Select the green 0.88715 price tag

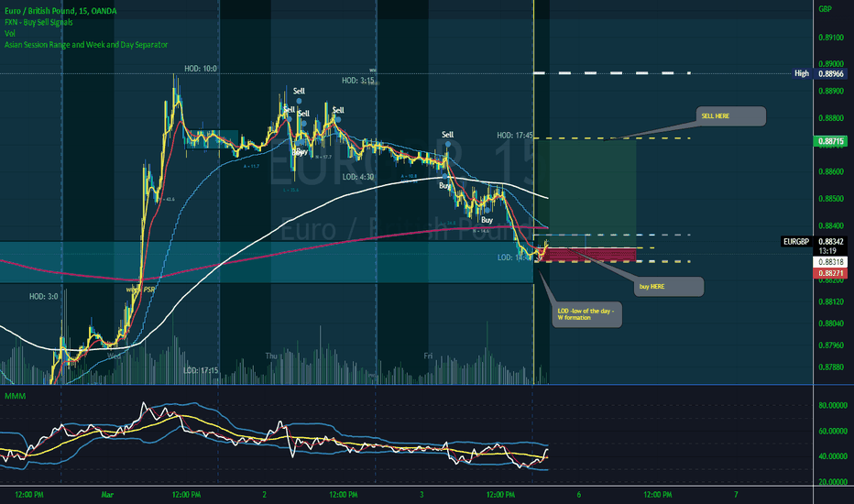pyautogui.click(x=831, y=141)
